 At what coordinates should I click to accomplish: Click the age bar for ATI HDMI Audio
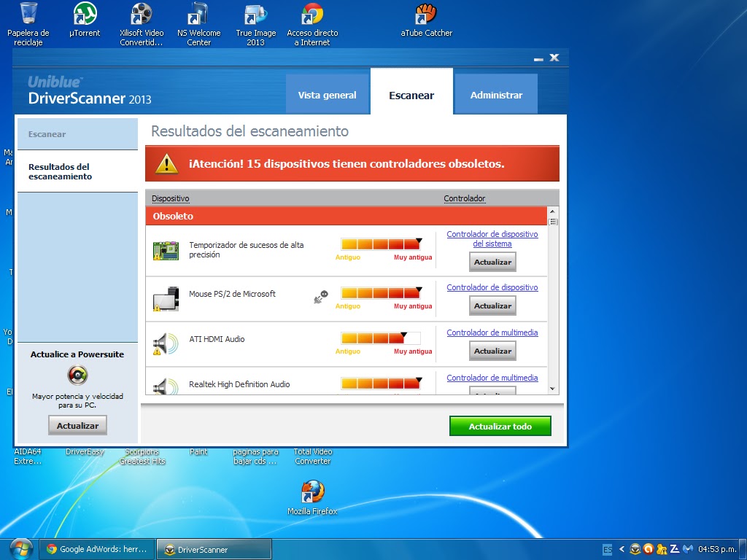click(381, 338)
